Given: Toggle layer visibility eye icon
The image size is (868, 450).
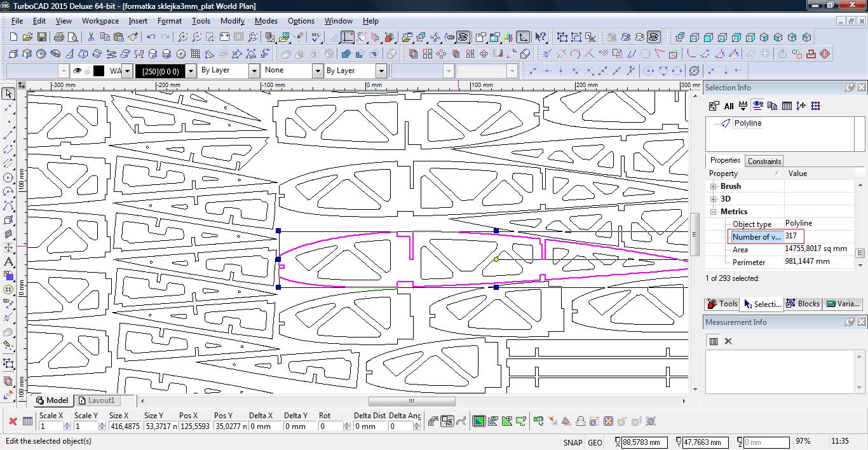Looking at the screenshot, I should click(78, 71).
